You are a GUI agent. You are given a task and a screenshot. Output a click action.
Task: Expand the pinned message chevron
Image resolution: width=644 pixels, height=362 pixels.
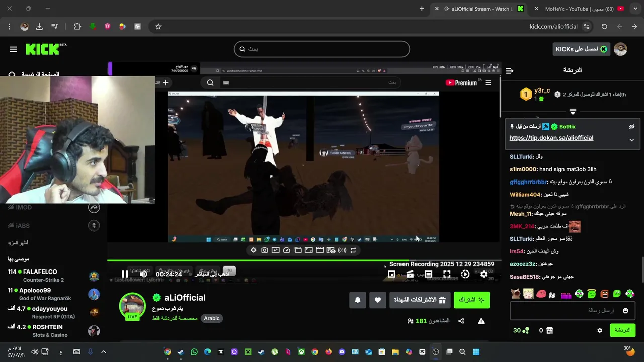click(x=632, y=140)
